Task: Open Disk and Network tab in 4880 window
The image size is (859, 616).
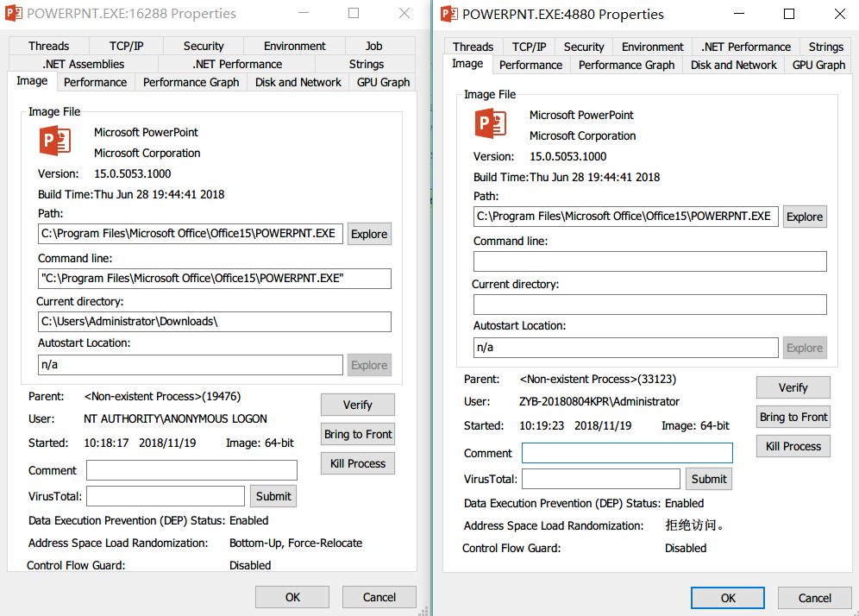Action: [x=734, y=65]
